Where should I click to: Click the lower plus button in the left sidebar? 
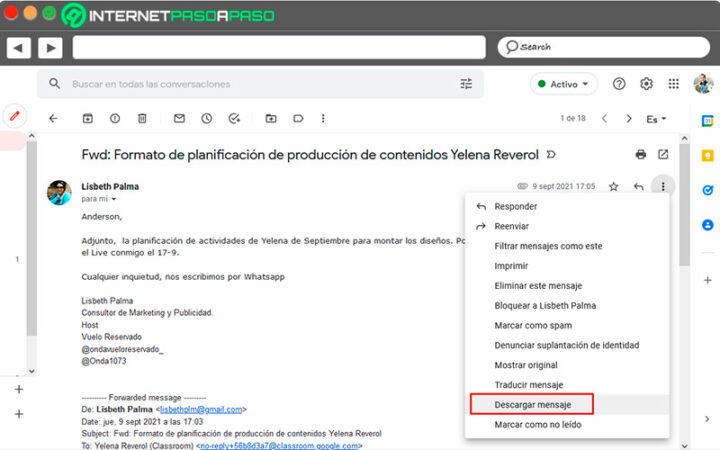pos(19,414)
